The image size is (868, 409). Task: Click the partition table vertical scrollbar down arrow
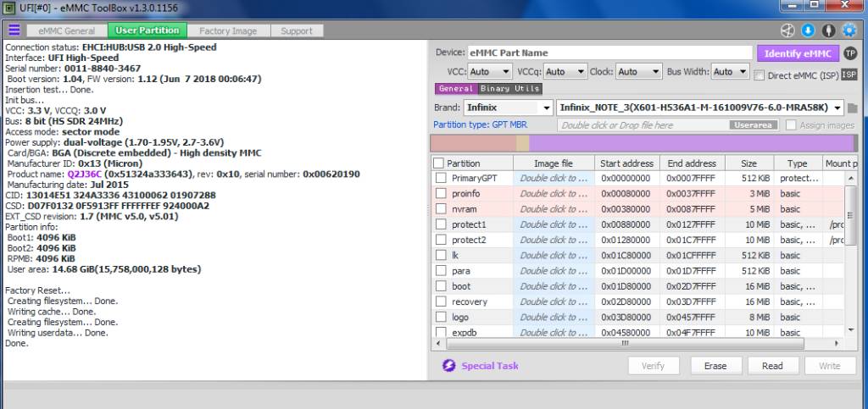[x=851, y=329]
